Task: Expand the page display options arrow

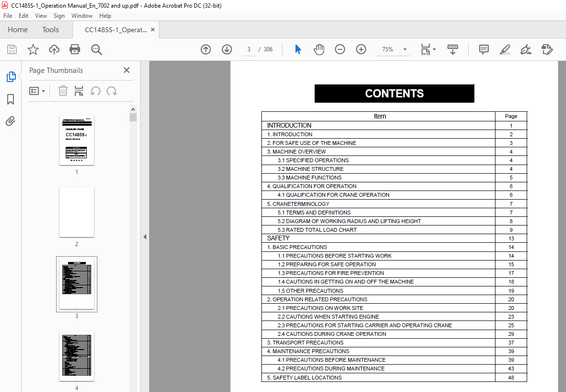Action: 434,49
